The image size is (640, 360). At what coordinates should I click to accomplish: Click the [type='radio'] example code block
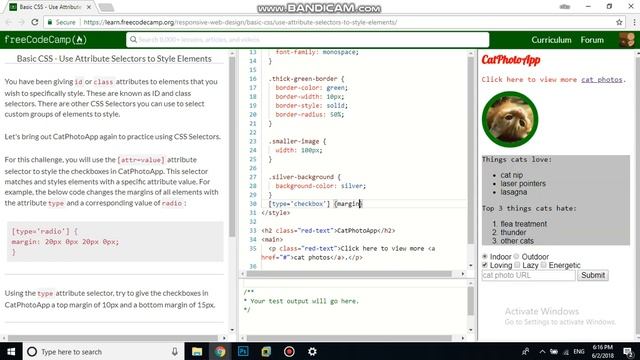pyautogui.click(x=115, y=242)
